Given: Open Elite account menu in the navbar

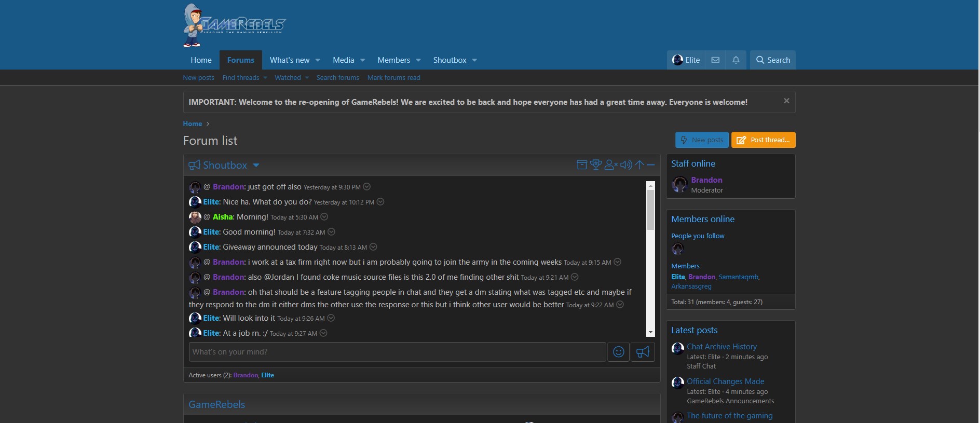Looking at the screenshot, I should coord(686,60).
